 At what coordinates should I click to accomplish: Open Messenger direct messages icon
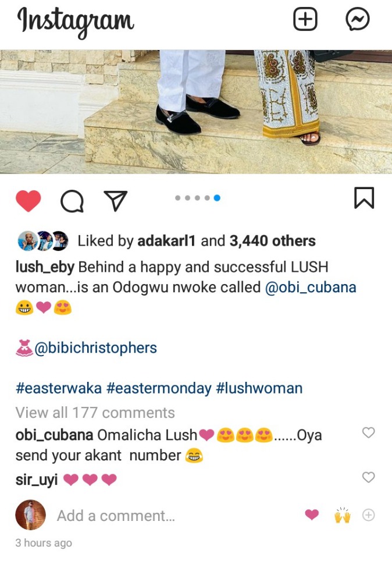pyautogui.click(x=357, y=19)
